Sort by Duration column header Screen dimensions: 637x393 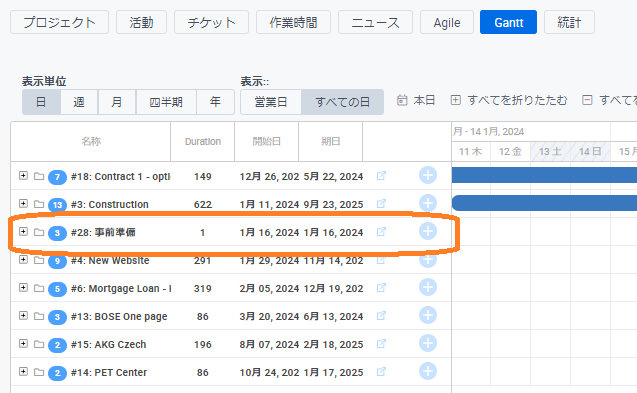tap(203, 141)
